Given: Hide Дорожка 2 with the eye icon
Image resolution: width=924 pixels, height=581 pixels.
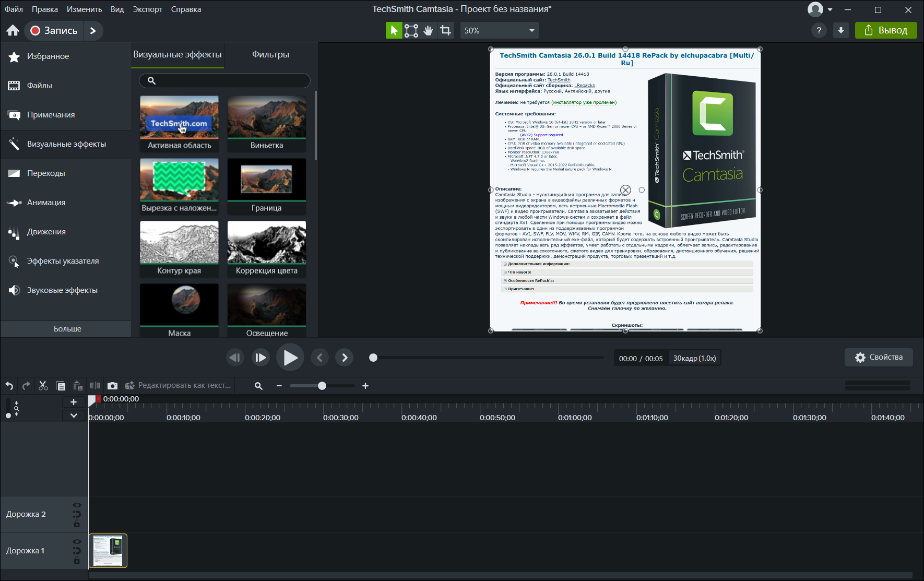Looking at the screenshot, I should (x=77, y=505).
